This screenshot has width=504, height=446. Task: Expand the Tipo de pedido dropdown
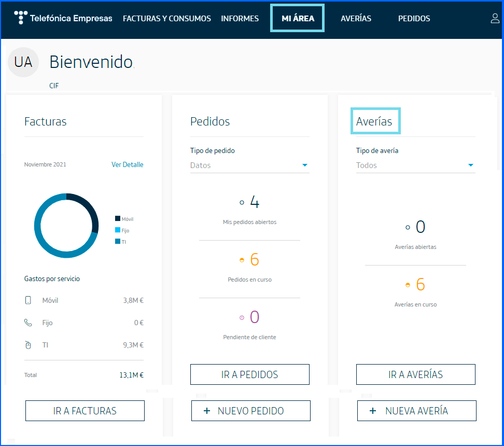coord(305,165)
